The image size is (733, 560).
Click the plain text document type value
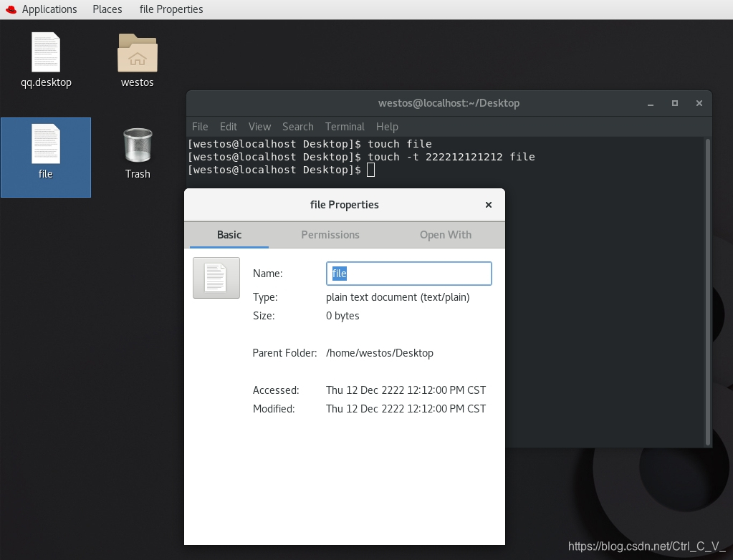(398, 297)
